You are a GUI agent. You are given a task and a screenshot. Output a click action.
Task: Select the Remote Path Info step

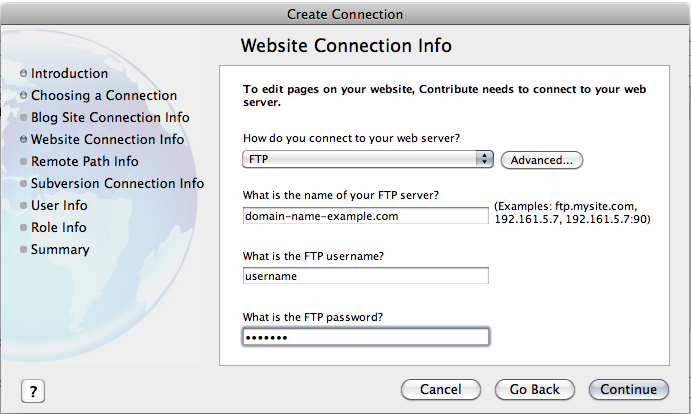click(x=85, y=161)
